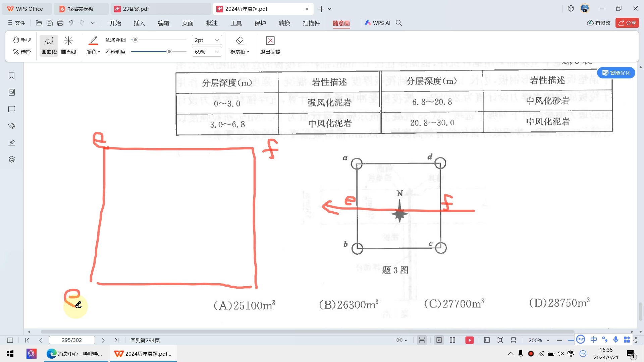Start slideshow with red play button
Screen dimensions: 644x362
(470, 340)
